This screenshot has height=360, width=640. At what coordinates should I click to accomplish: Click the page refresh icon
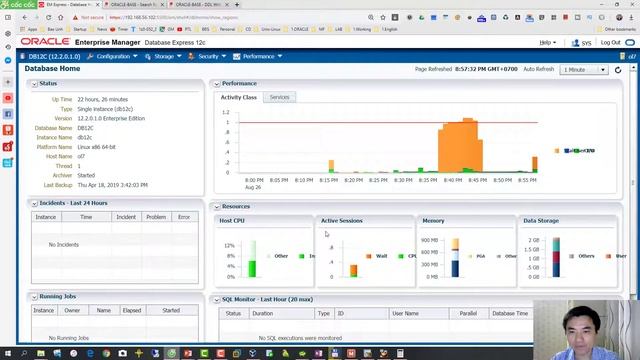(618, 70)
